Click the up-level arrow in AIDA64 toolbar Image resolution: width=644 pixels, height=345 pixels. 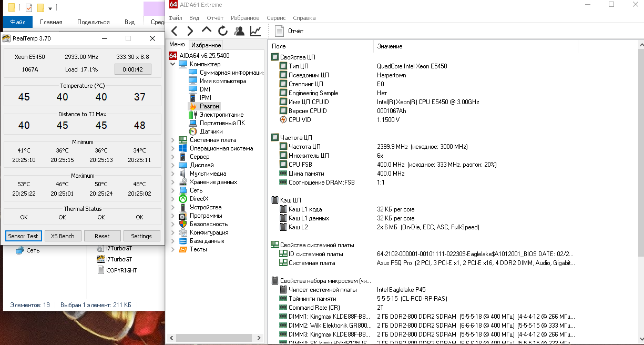(x=207, y=31)
